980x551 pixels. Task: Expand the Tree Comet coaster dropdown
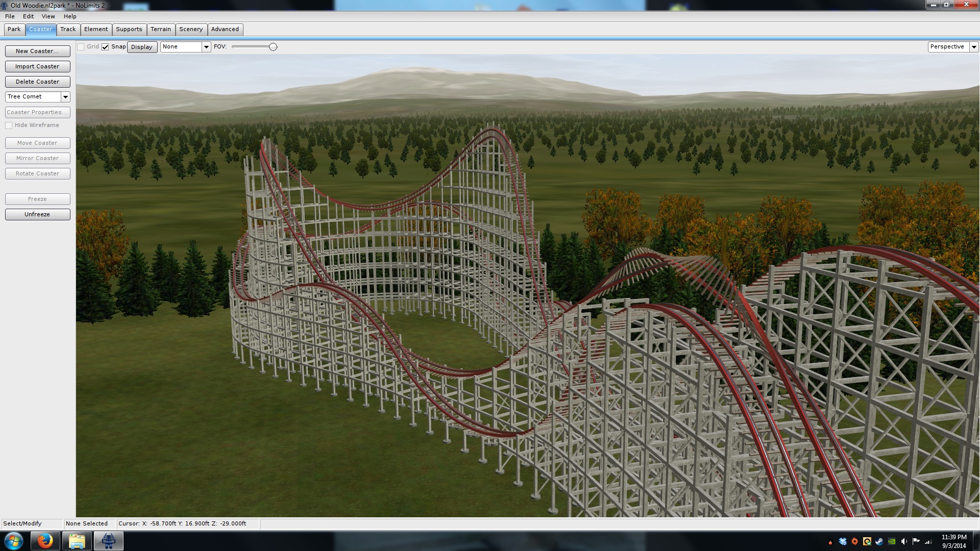65,97
